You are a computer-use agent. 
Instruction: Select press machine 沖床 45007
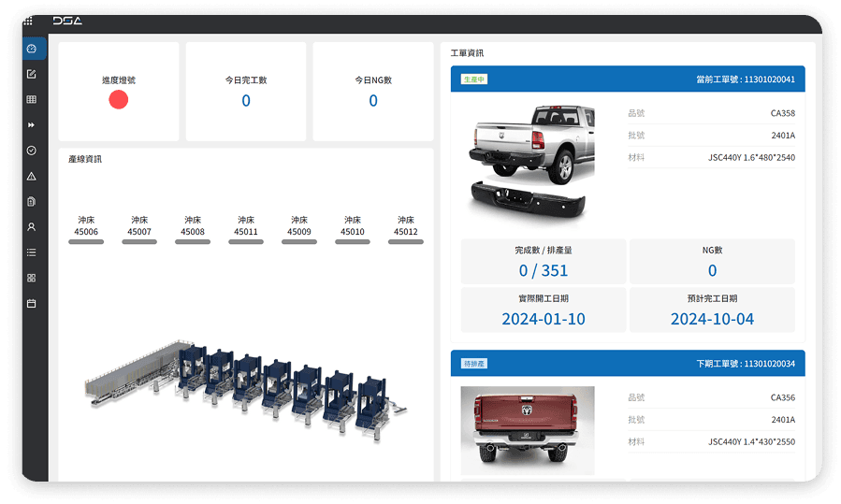139,229
